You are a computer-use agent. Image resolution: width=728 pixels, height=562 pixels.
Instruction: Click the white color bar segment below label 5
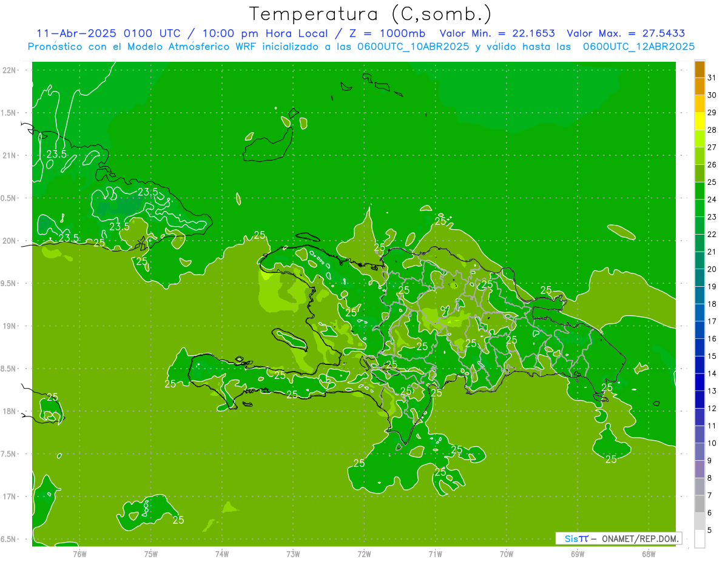point(699,539)
